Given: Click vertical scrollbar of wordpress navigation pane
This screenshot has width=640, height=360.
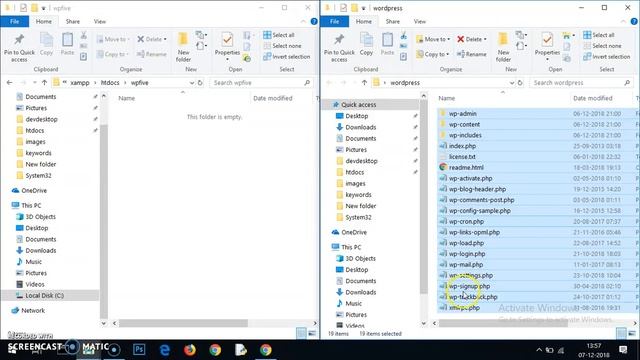Looking at the screenshot, I should coord(424,196).
